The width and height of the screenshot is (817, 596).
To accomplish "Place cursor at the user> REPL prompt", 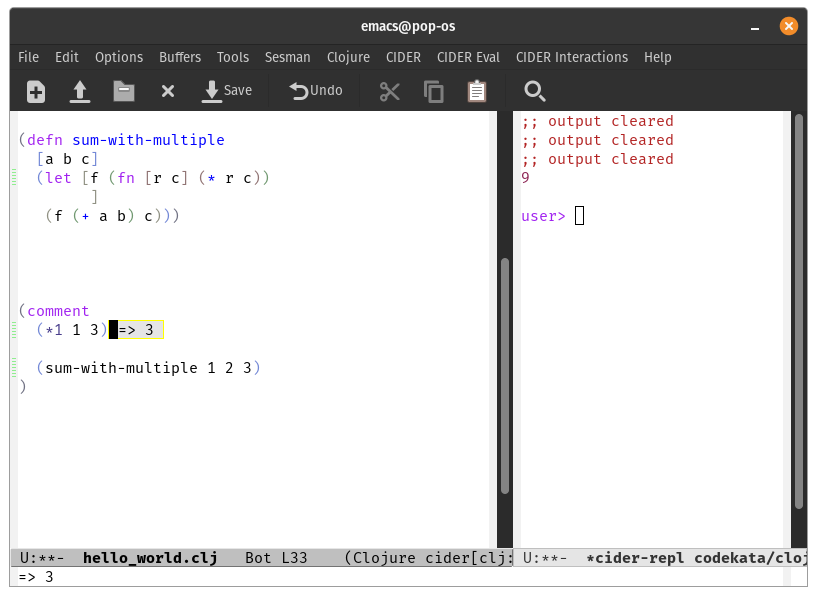I will tap(579, 216).
